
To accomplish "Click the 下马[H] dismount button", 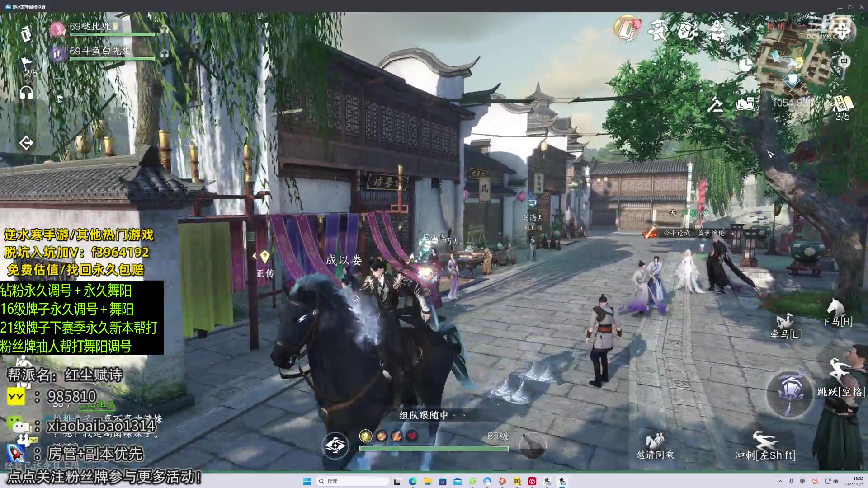I will pyautogui.click(x=836, y=313).
